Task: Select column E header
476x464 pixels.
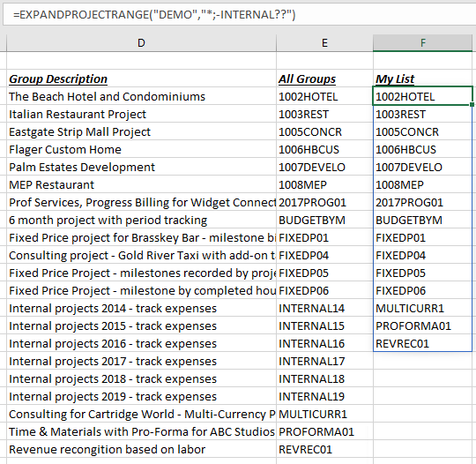Action: 324,43
